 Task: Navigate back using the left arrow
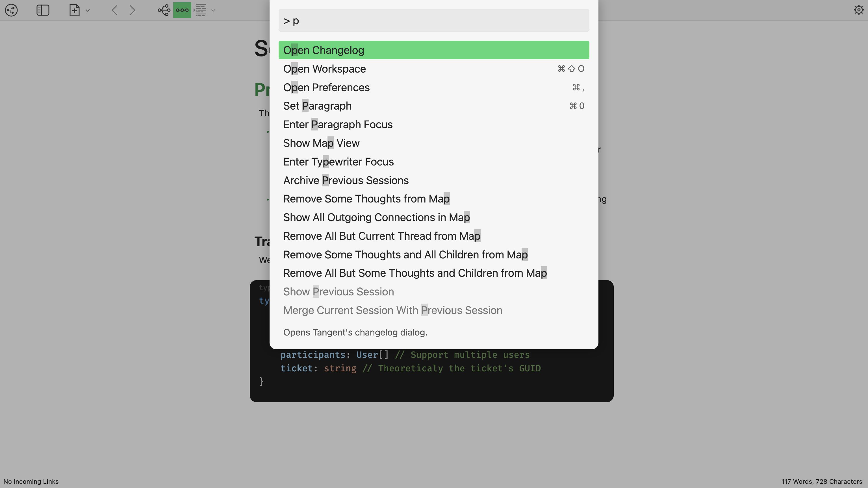click(114, 10)
